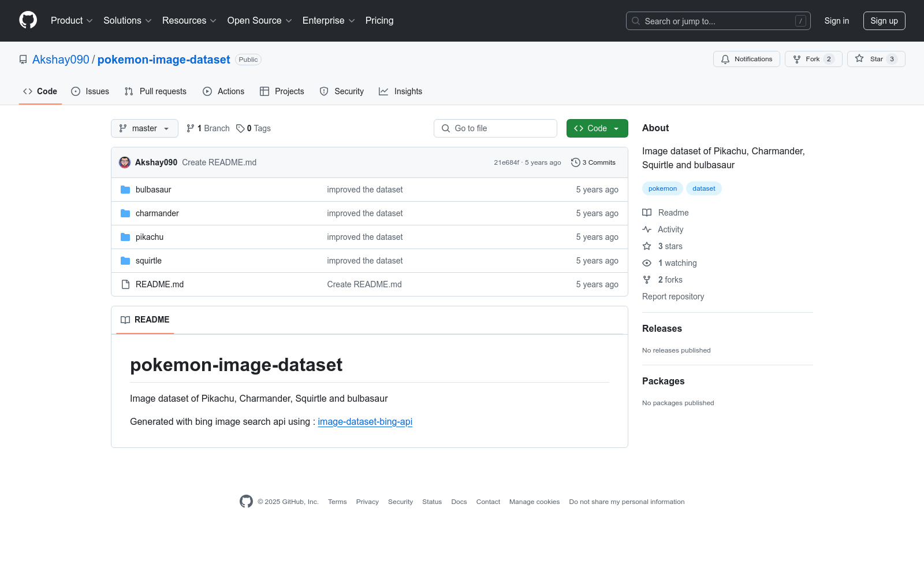924x578 pixels.
Task: Click the pikachu folder icon
Action: (125, 237)
